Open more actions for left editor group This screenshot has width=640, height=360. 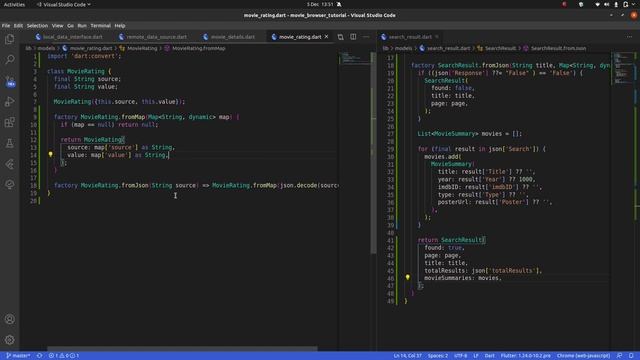(x=366, y=37)
